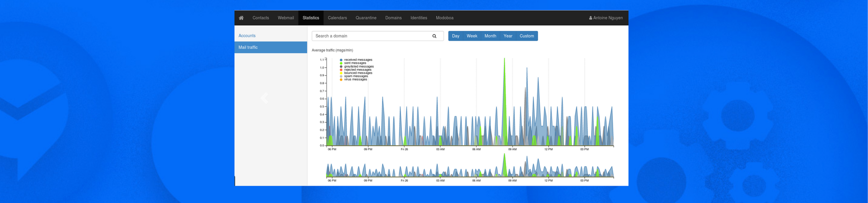This screenshot has width=868, height=203.
Task: Click the Average traffic (msgs/min) title
Action: tap(332, 50)
